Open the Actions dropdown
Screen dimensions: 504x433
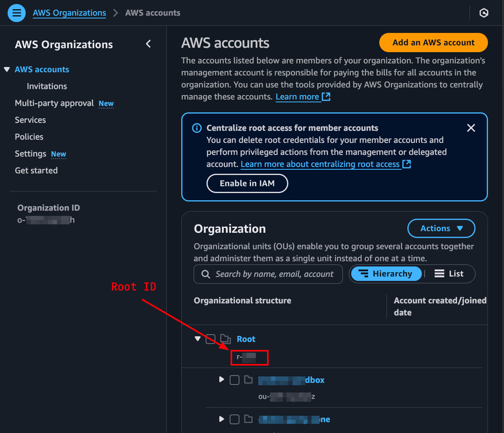coord(441,228)
